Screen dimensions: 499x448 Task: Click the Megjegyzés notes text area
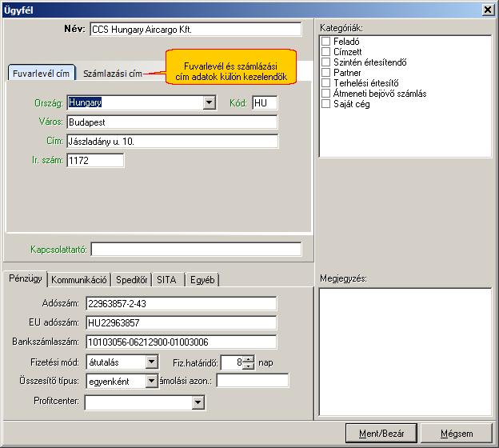pyautogui.click(x=405, y=352)
